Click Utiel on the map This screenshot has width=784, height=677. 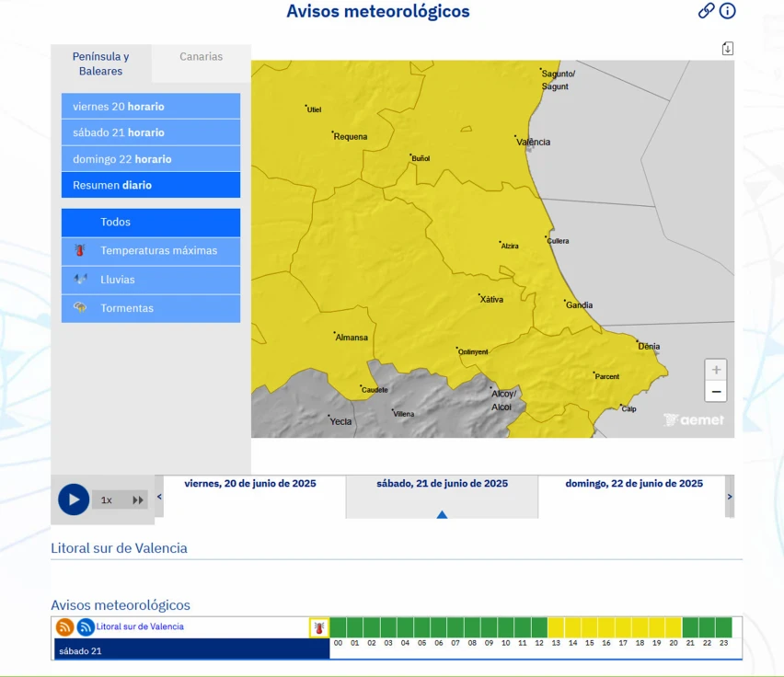pyautogui.click(x=314, y=109)
